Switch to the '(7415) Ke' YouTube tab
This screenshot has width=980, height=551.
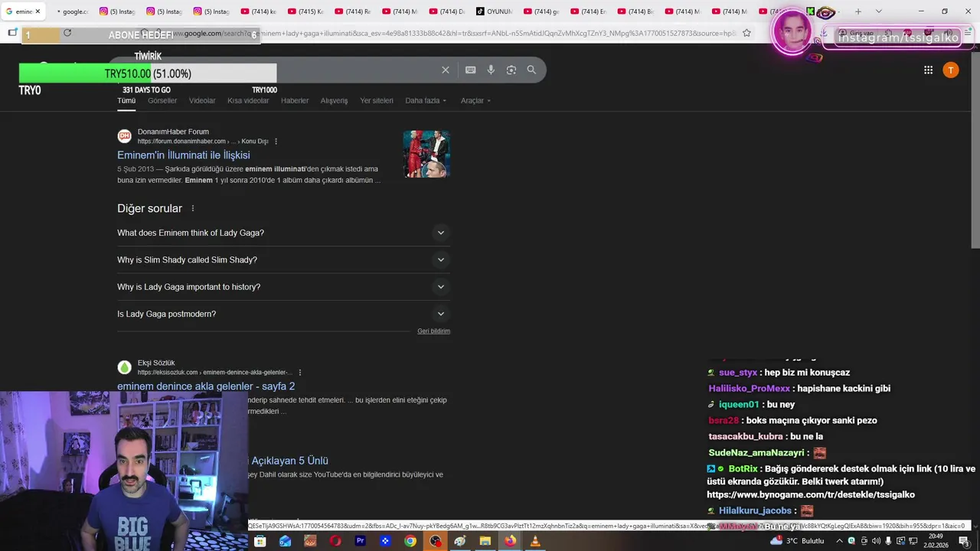click(305, 11)
